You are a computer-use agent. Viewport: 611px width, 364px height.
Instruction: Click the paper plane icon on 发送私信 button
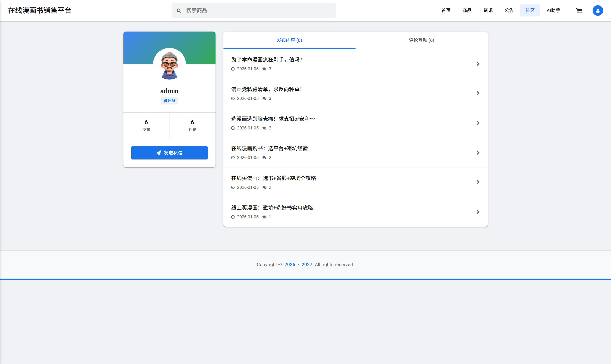click(159, 153)
